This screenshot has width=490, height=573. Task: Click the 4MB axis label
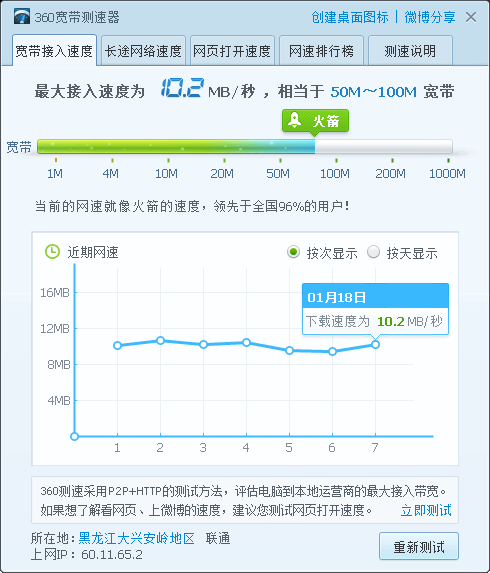(x=58, y=401)
